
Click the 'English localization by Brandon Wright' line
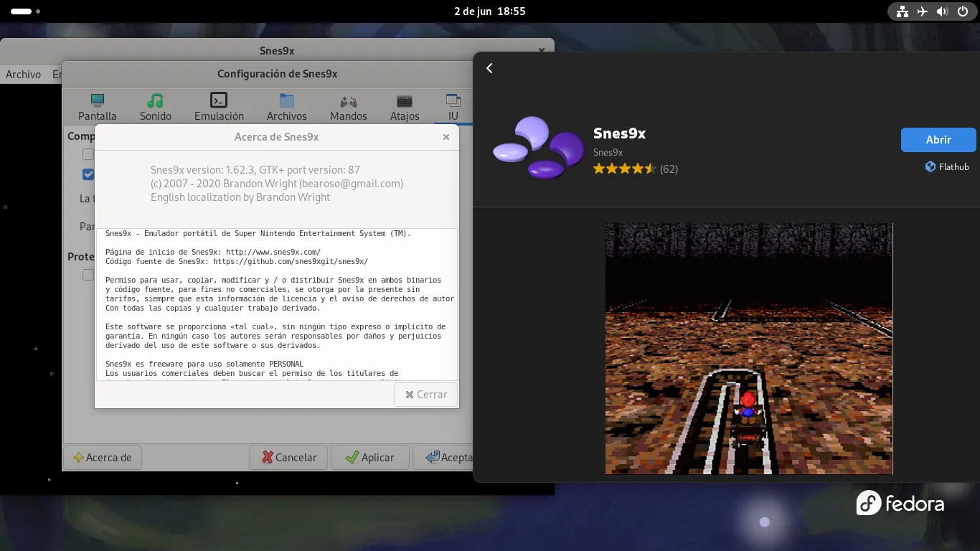240,197
